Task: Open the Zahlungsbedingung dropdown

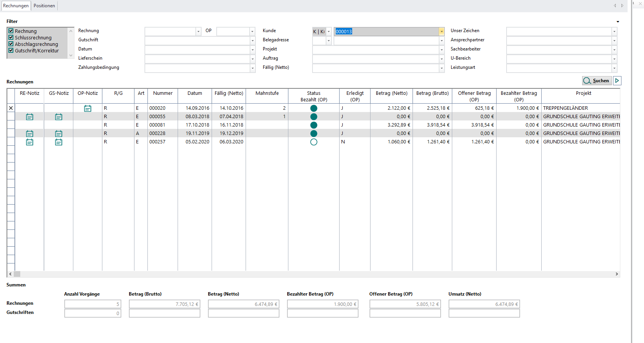Action: click(x=252, y=68)
